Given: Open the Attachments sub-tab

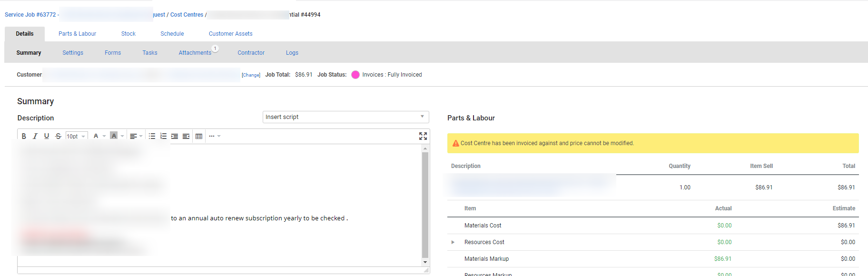Looking at the screenshot, I should (195, 53).
